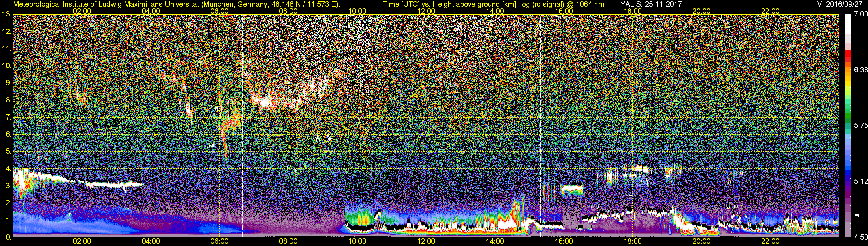Click the dashed white vertical line before 16:00
This screenshot has height=246, width=868.
[x=540, y=125]
